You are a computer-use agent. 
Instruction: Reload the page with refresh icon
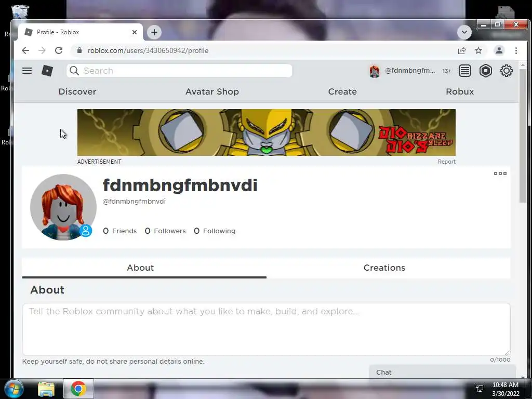[x=59, y=50]
